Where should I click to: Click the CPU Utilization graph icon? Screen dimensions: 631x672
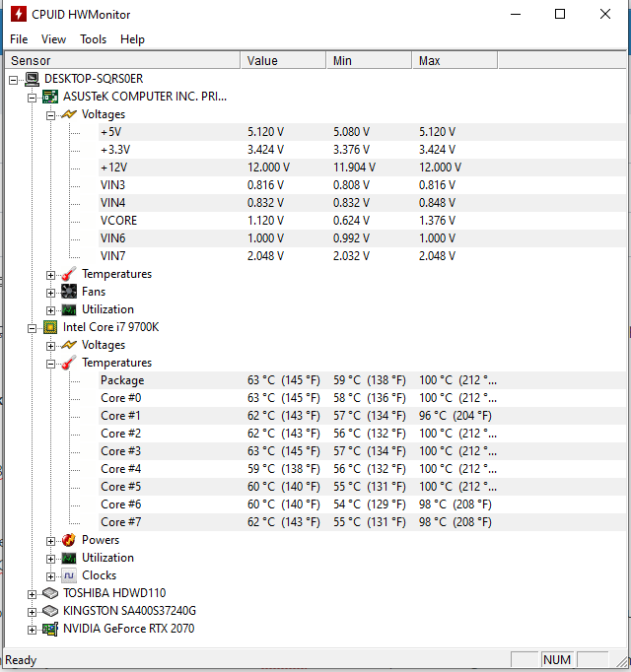[x=69, y=558]
